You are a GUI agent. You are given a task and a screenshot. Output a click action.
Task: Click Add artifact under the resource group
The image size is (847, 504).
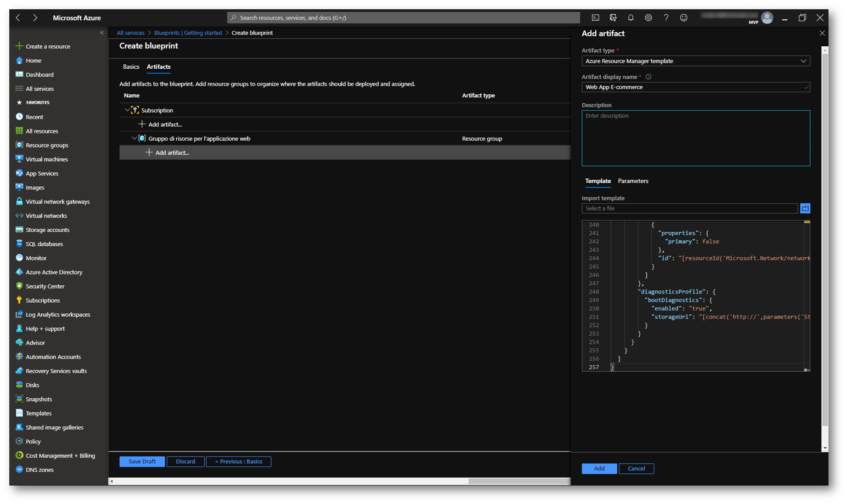[168, 152]
